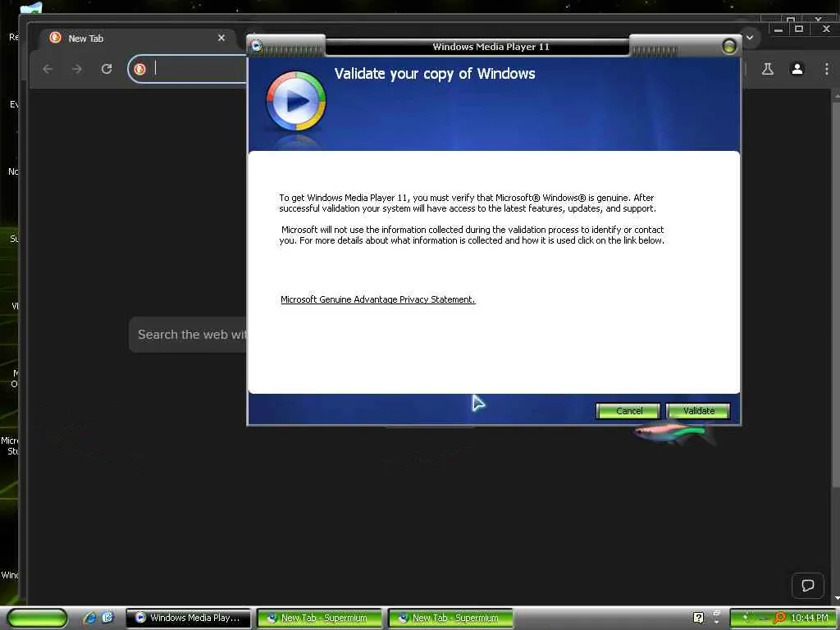The width and height of the screenshot is (840, 630).
Task: Click the browser back arrow
Action: point(48,69)
